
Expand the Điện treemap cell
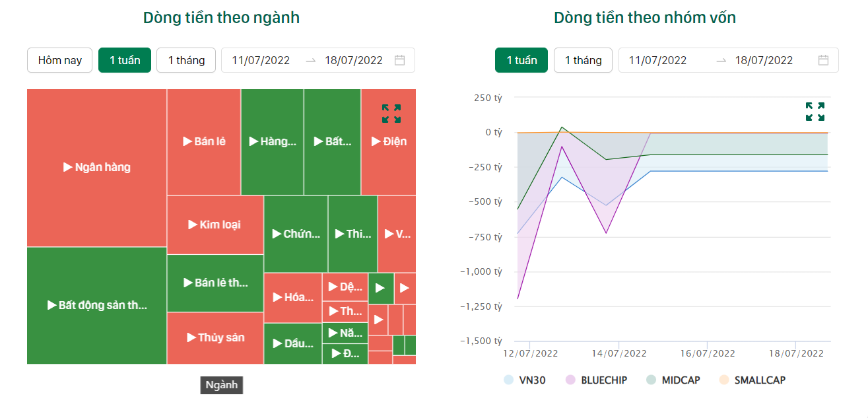(x=389, y=142)
